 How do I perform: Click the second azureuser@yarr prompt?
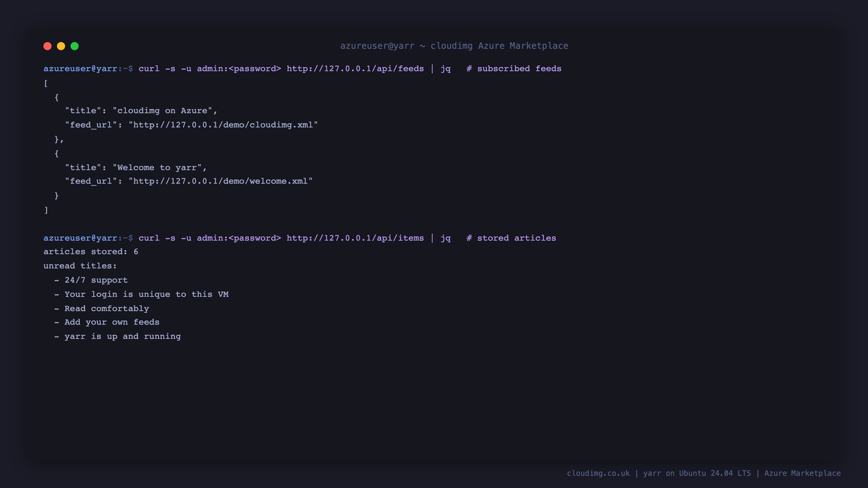click(x=88, y=238)
